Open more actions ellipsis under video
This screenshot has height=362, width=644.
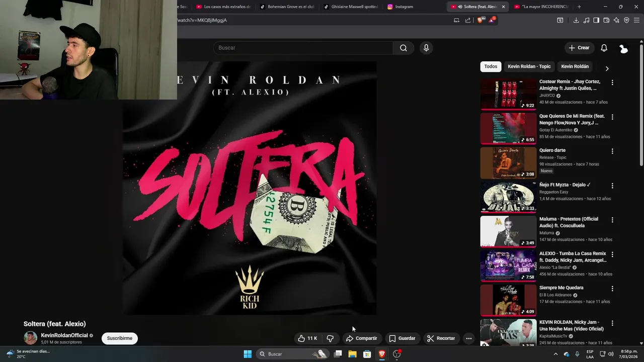point(468,338)
